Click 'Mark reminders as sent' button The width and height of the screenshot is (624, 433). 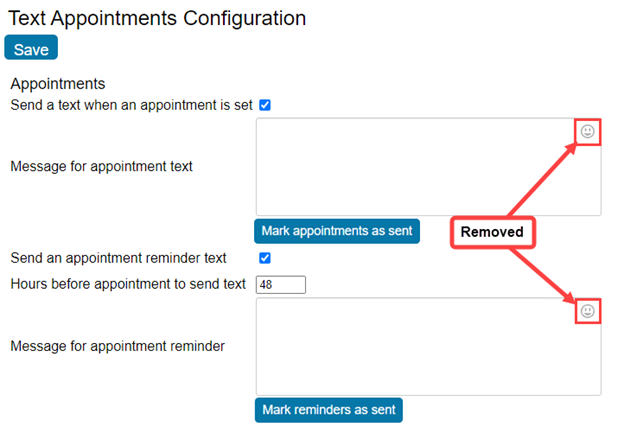coord(329,410)
